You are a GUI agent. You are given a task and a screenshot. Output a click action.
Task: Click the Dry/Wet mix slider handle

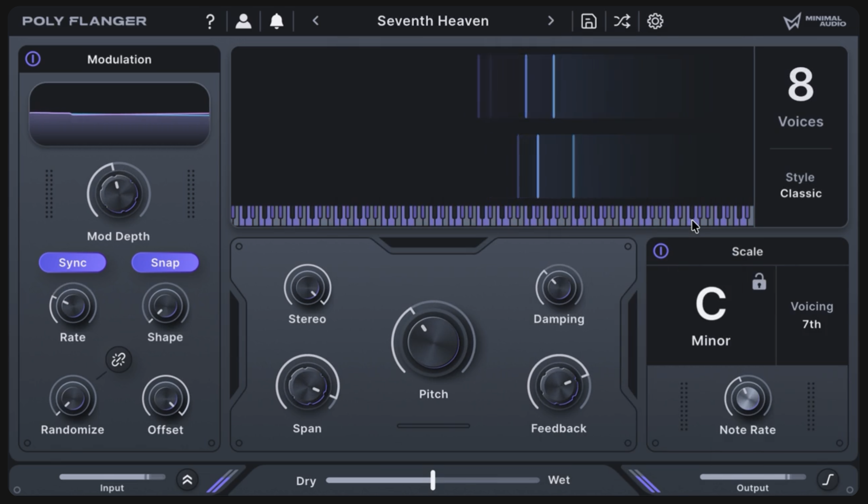(433, 480)
